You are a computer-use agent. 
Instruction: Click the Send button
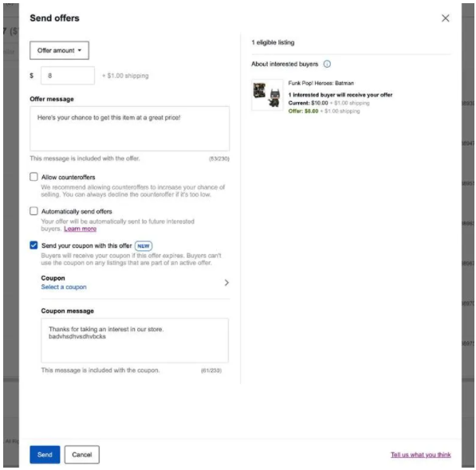pos(45,455)
